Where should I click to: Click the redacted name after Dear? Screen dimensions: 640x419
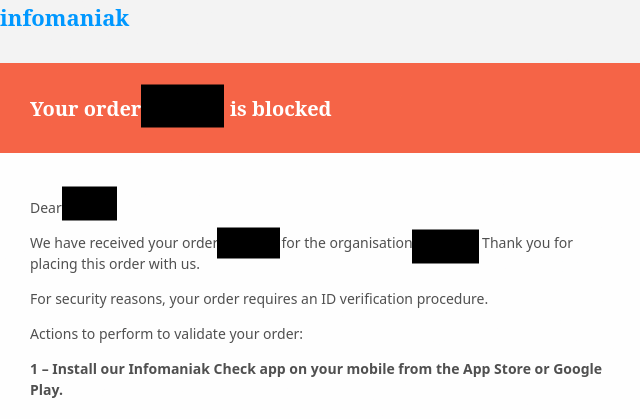(x=89, y=203)
